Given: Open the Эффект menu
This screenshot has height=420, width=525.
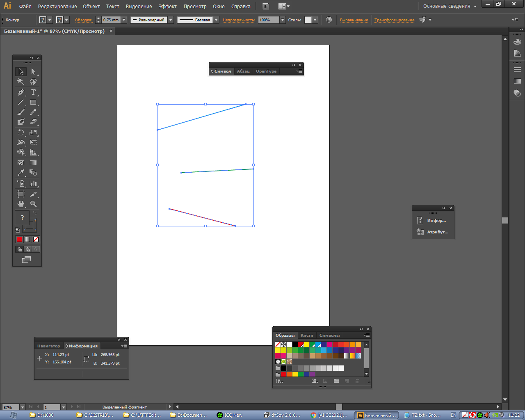Looking at the screenshot, I should point(167,6).
